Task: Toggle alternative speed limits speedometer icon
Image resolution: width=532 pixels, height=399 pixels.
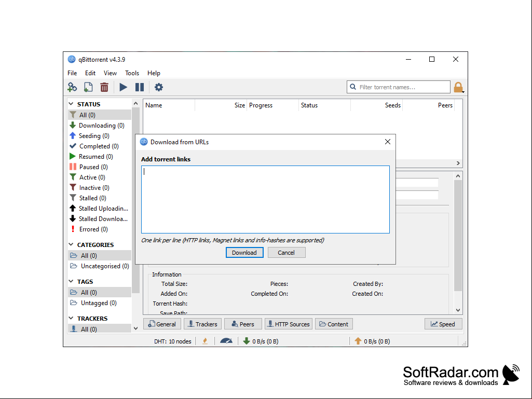Action: coord(226,341)
